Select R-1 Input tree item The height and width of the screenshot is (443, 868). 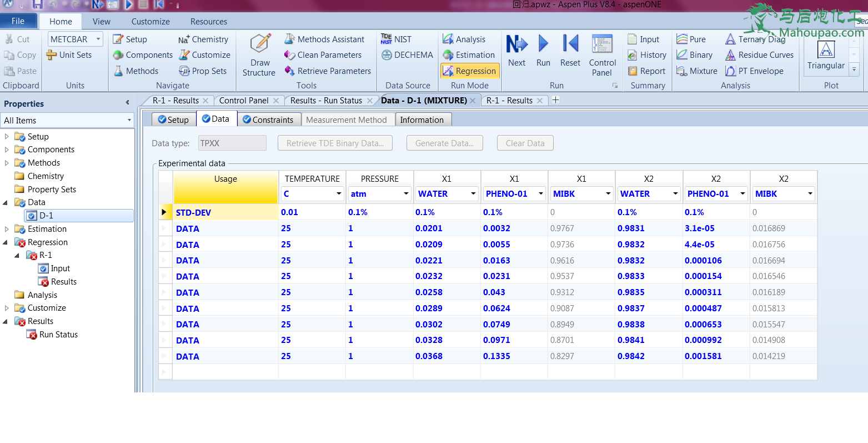(54, 268)
